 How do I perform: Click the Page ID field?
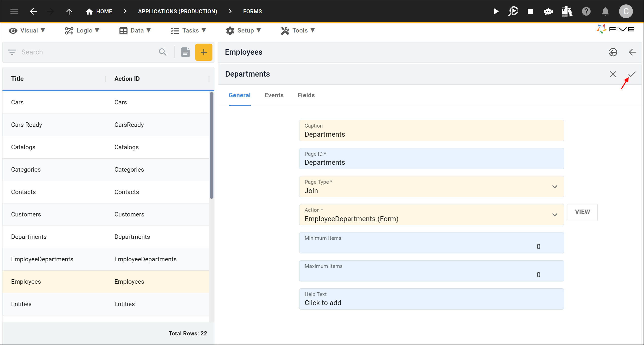(x=432, y=159)
